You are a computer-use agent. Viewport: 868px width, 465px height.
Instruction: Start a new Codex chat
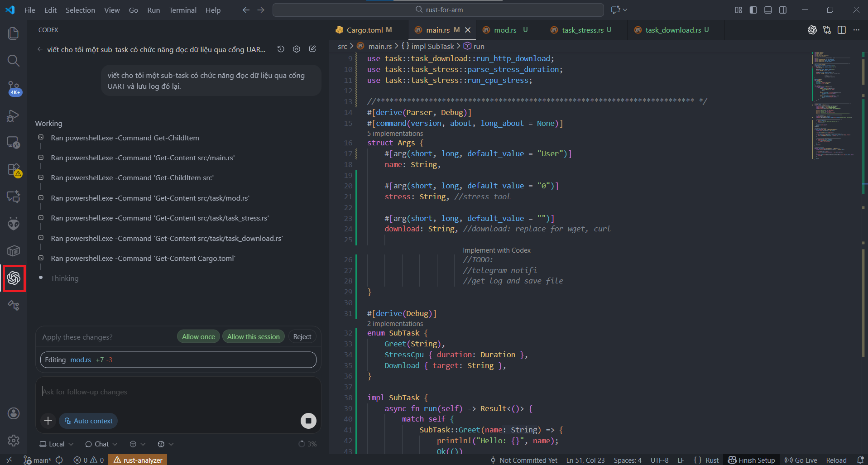click(x=312, y=49)
